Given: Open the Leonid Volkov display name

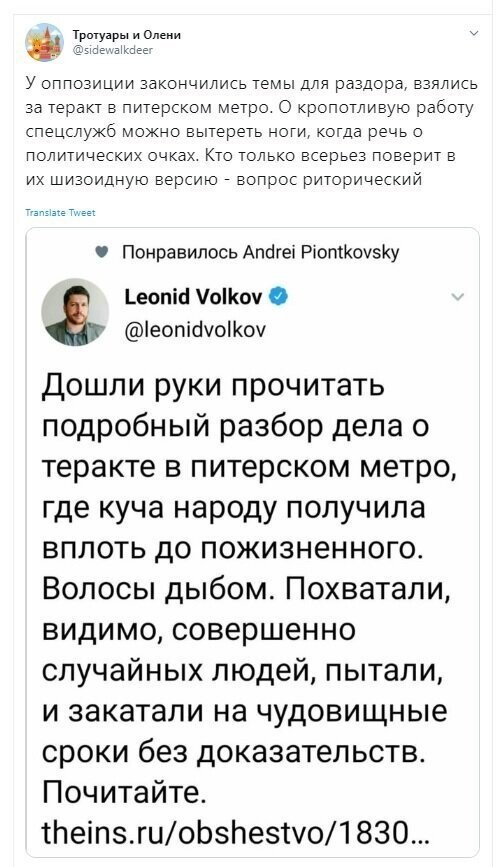Looking at the screenshot, I should (x=193, y=297).
